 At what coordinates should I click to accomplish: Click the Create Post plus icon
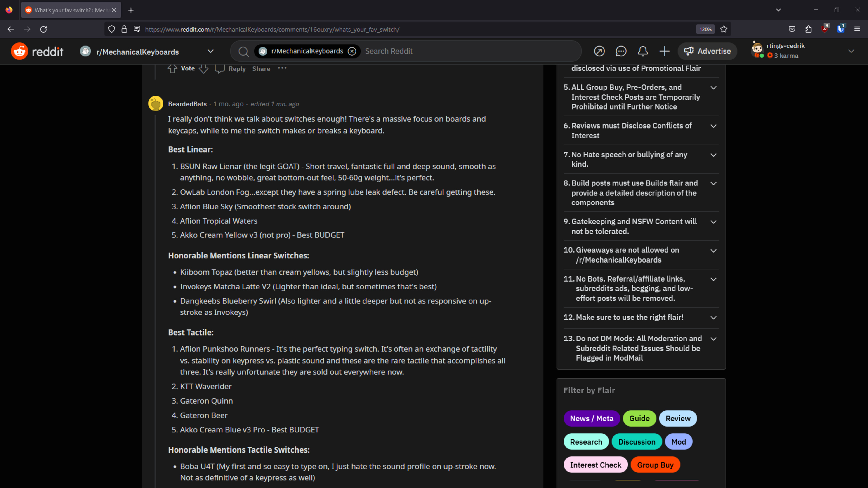pyautogui.click(x=664, y=51)
